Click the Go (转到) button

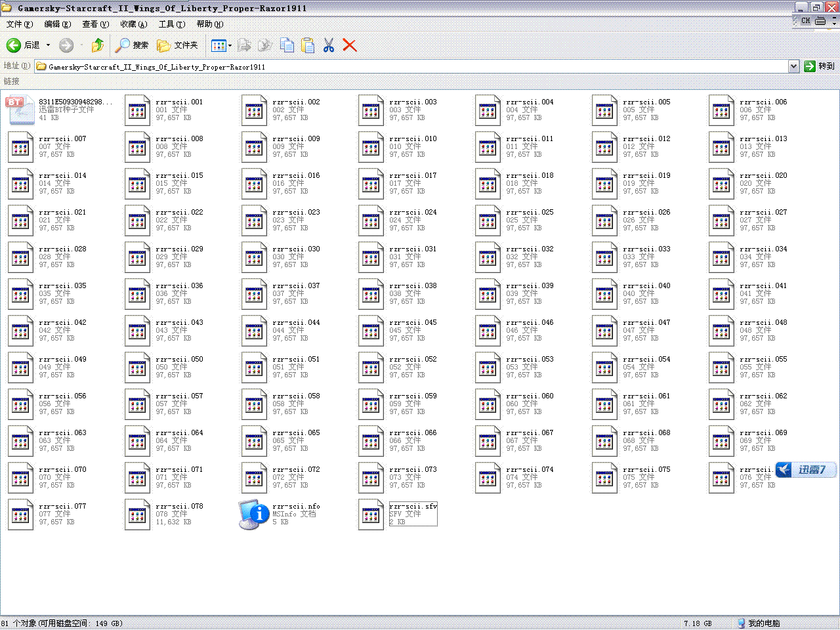click(820, 66)
